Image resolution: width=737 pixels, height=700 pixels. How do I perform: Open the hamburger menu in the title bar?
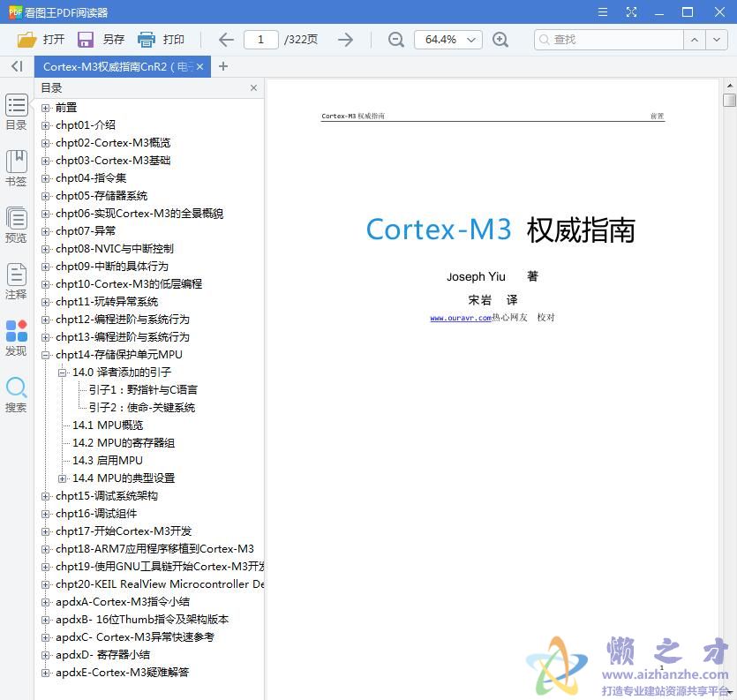click(x=605, y=12)
